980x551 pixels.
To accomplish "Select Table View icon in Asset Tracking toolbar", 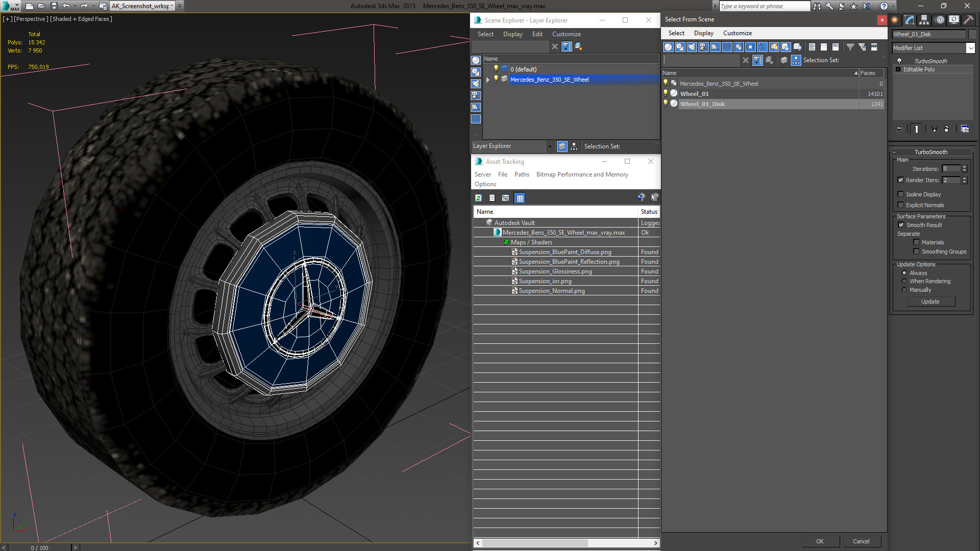I will click(520, 198).
